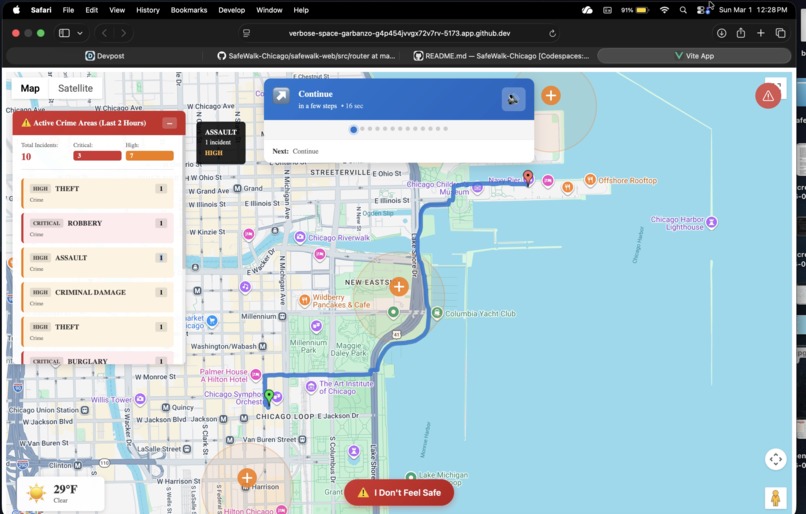The height and width of the screenshot is (514, 806).
Task: Click the first navigation step dot
Action: (353, 130)
